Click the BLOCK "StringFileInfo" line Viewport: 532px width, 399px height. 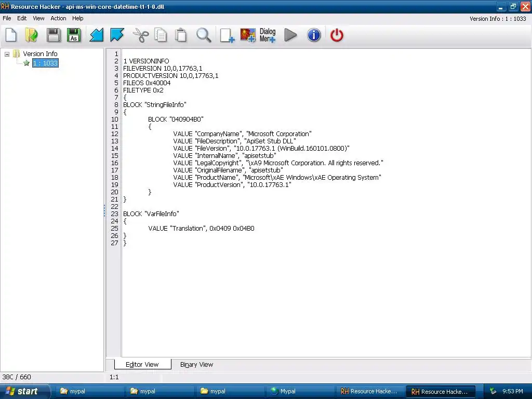point(155,105)
